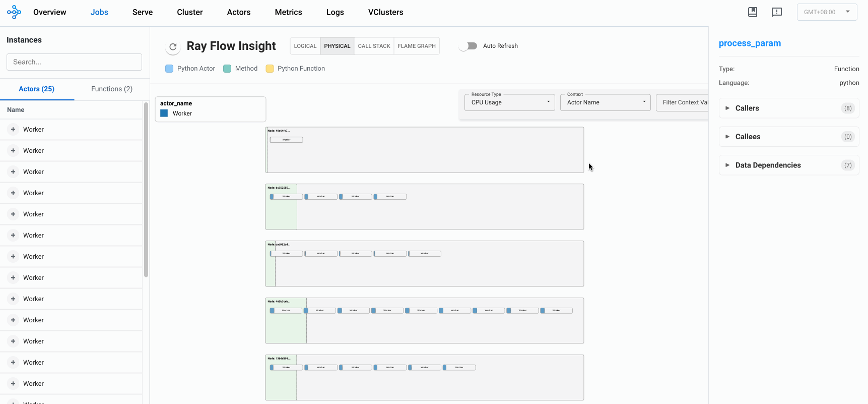Image resolution: width=868 pixels, height=404 pixels.
Task: Click the Node 460b3ceb label
Action: tap(279, 302)
